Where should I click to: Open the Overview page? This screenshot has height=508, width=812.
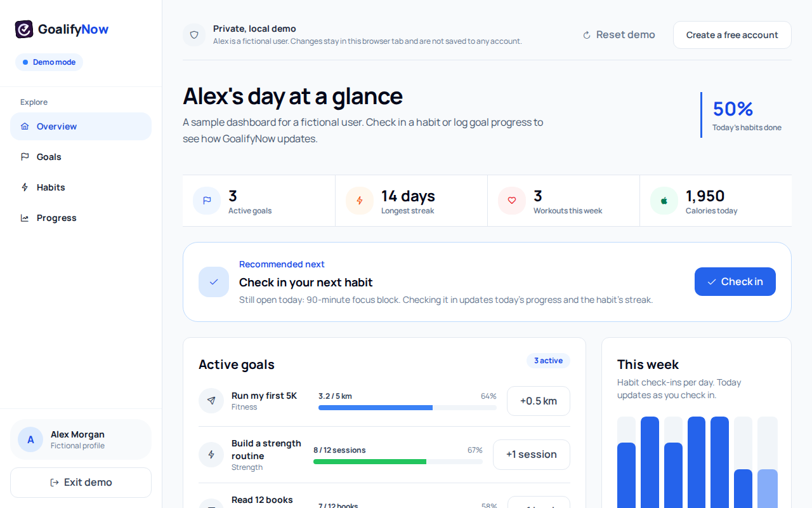[x=81, y=126]
